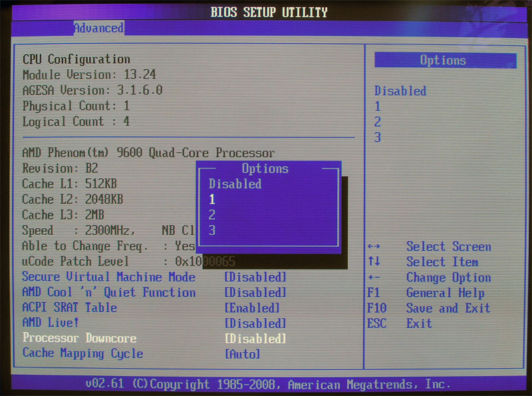The height and width of the screenshot is (396, 532).
Task: Select the Cache Mapping Cycle setting
Action: pos(82,353)
